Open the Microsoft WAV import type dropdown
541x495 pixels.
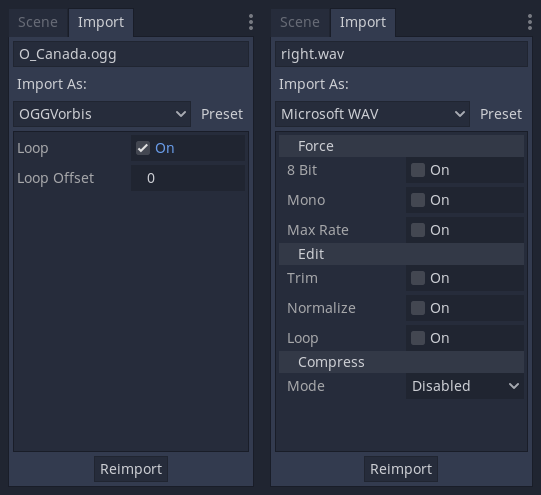point(372,114)
